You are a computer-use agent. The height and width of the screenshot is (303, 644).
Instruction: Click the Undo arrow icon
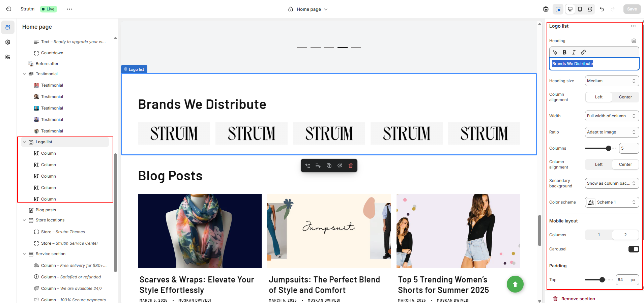(602, 9)
